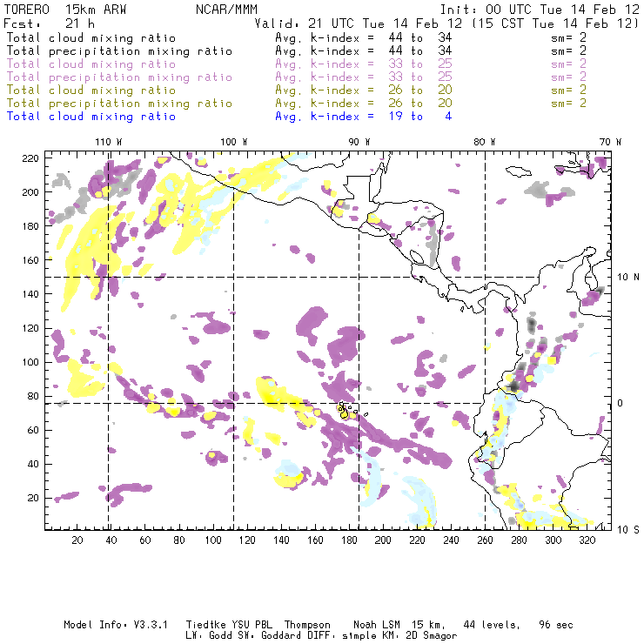Screen dimensions: 644x644
Task: Select the "2D Smagor" footer text
Action: (x=432, y=636)
